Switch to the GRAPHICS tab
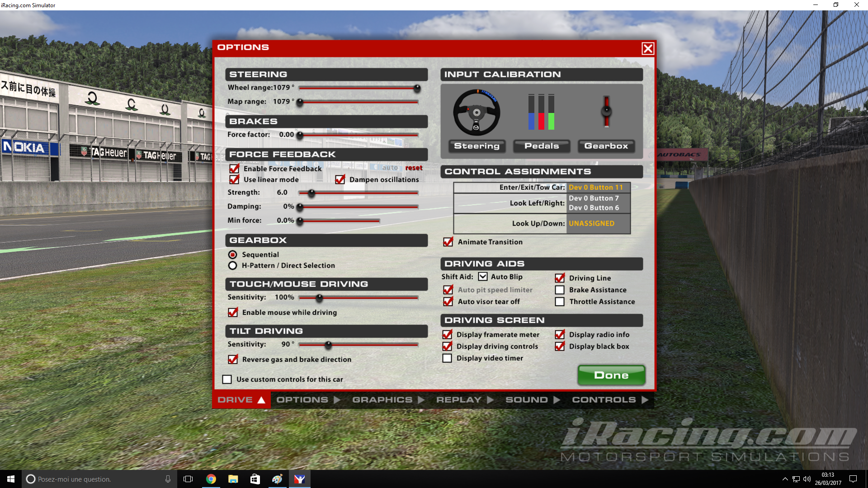Image resolution: width=868 pixels, height=488 pixels. (388, 400)
